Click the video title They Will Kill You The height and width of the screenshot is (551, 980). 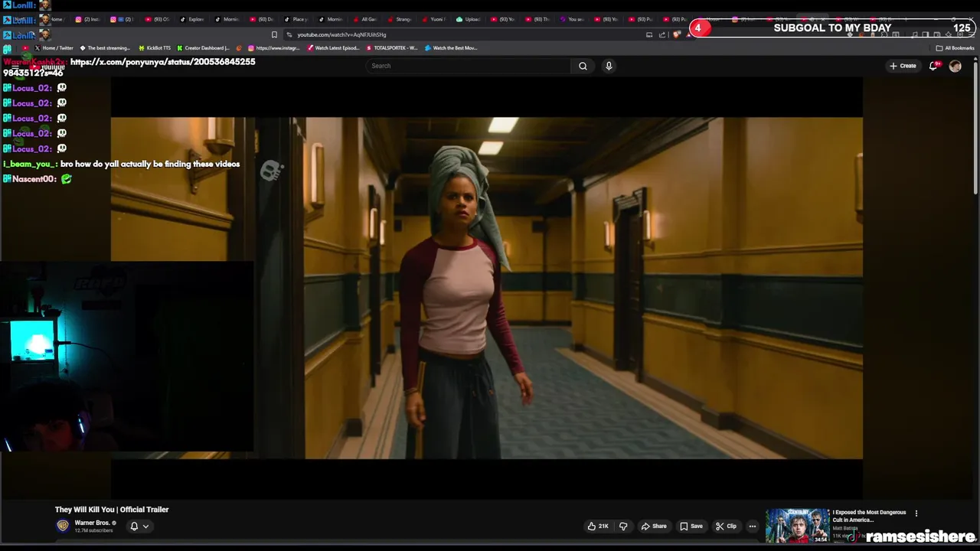[112, 510]
